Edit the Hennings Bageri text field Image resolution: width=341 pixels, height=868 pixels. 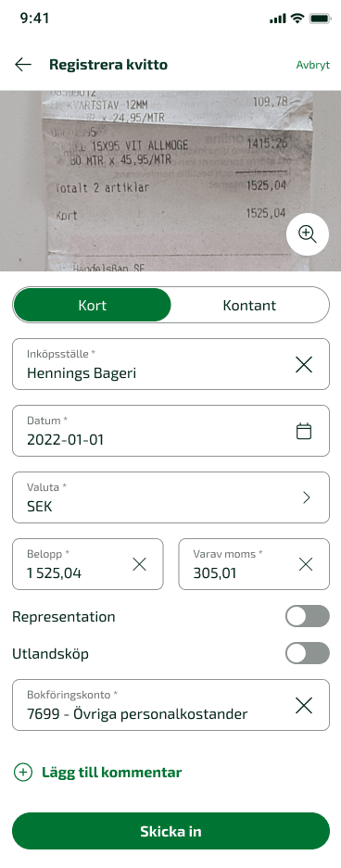pos(154,364)
